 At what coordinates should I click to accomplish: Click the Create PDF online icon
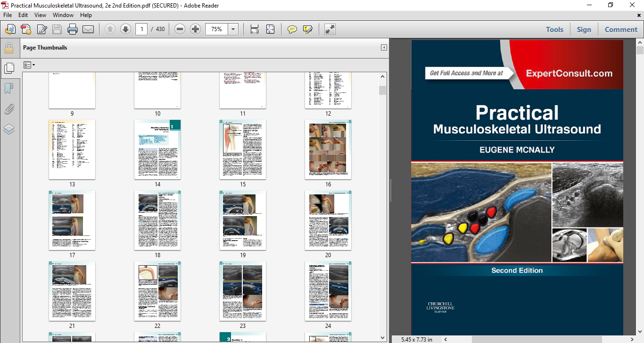point(26,29)
